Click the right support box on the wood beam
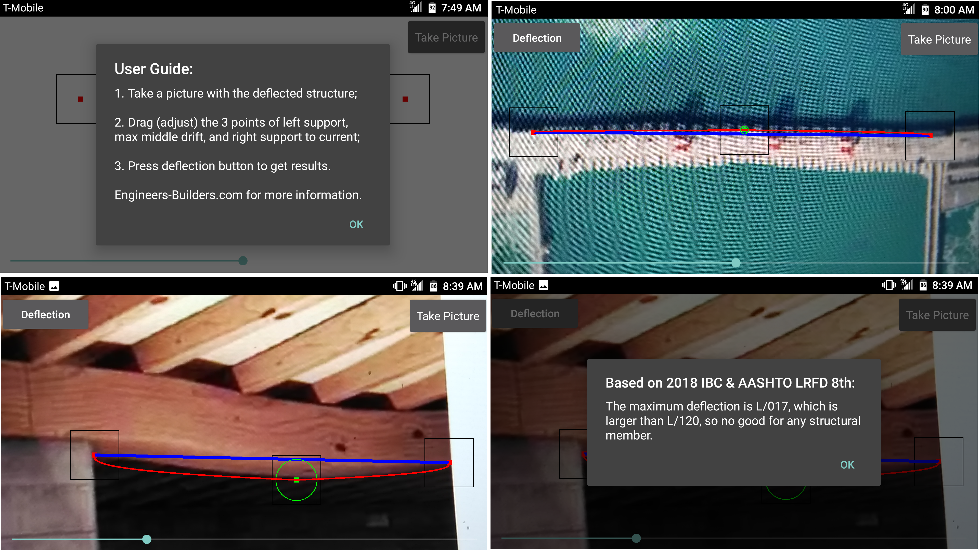 pos(449,462)
